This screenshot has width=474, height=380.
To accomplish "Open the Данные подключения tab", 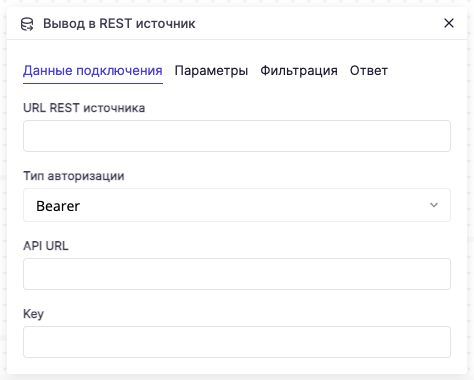I will [x=93, y=71].
